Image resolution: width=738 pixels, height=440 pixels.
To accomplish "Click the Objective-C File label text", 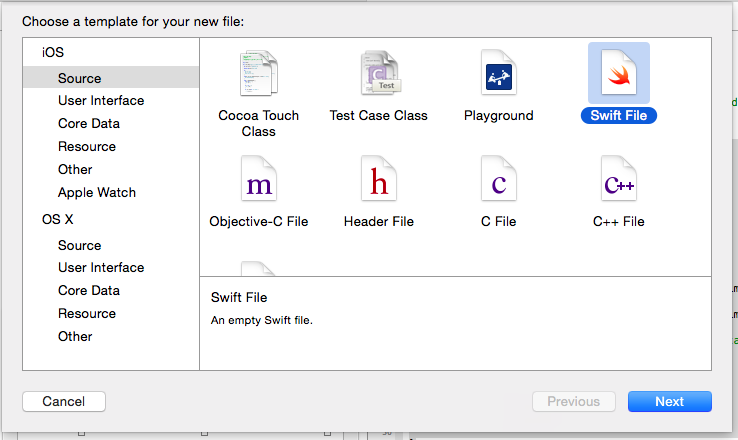I will [x=258, y=222].
